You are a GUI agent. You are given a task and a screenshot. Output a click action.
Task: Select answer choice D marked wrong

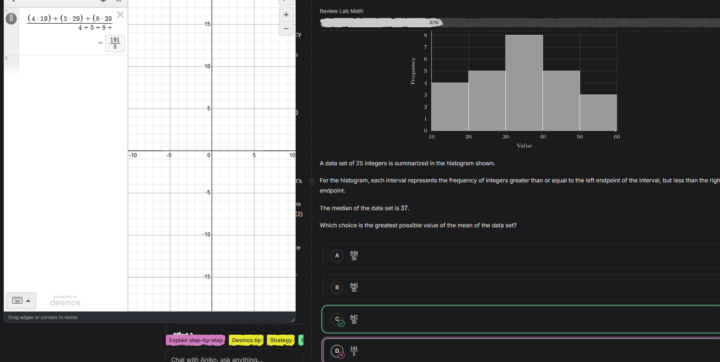tap(521, 351)
